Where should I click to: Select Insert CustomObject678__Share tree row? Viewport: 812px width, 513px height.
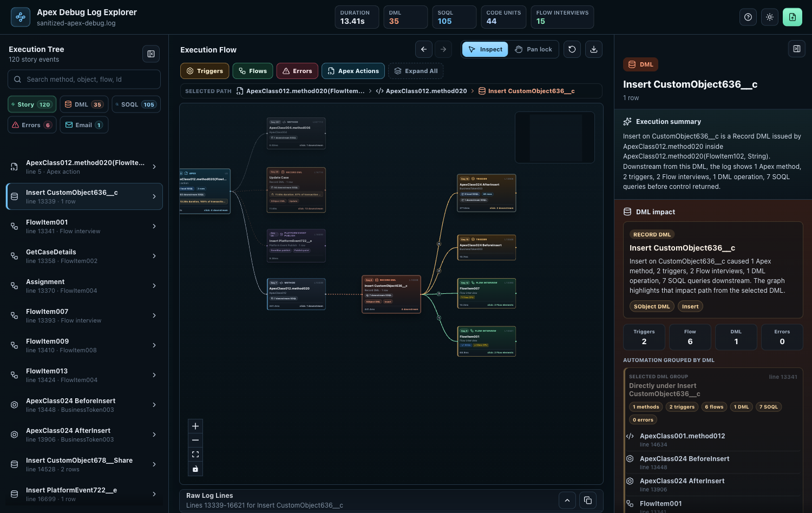[84, 464]
